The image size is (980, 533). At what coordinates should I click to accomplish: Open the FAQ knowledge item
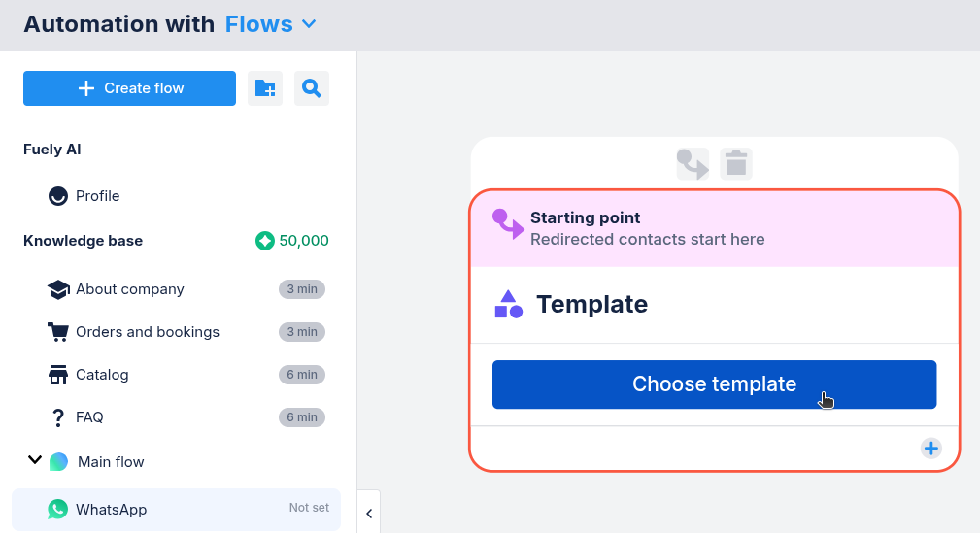[x=89, y=417]
